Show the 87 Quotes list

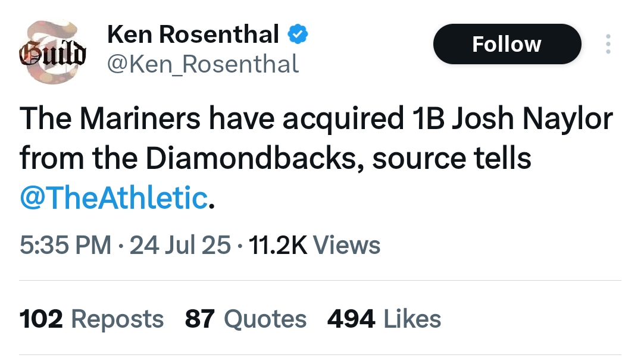click(x=246, y=319)
